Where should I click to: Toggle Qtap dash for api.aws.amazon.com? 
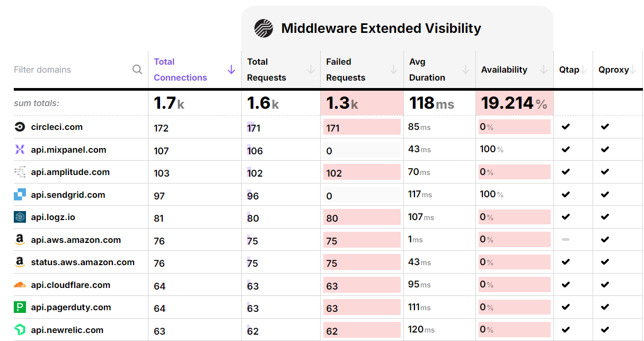(x=566, y=240)
